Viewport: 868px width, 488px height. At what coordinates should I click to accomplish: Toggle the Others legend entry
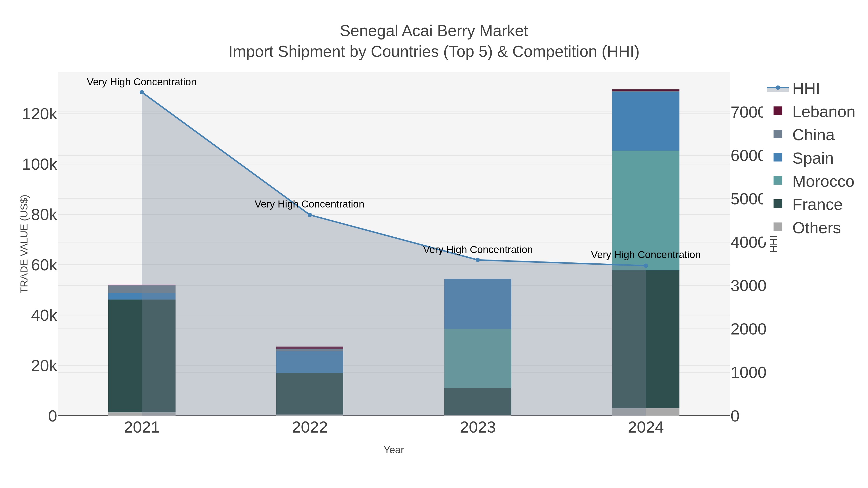807,228
